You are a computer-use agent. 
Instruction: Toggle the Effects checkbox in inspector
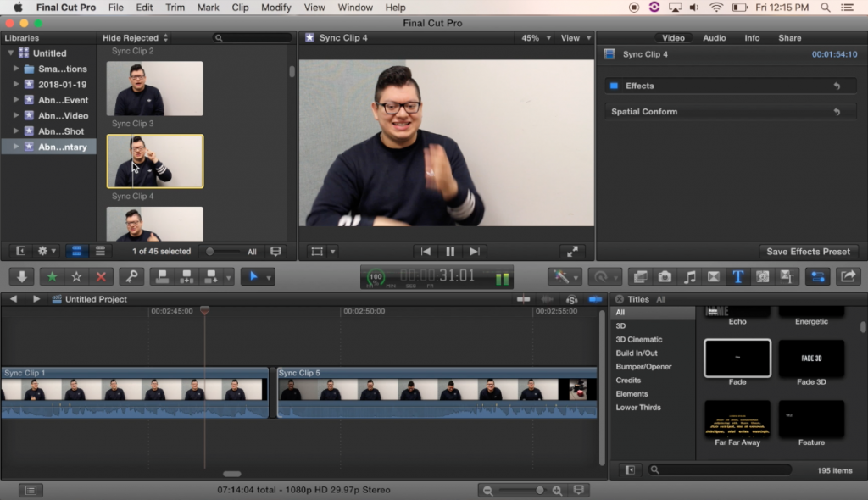pyautogui.click(x=614, y=86)
